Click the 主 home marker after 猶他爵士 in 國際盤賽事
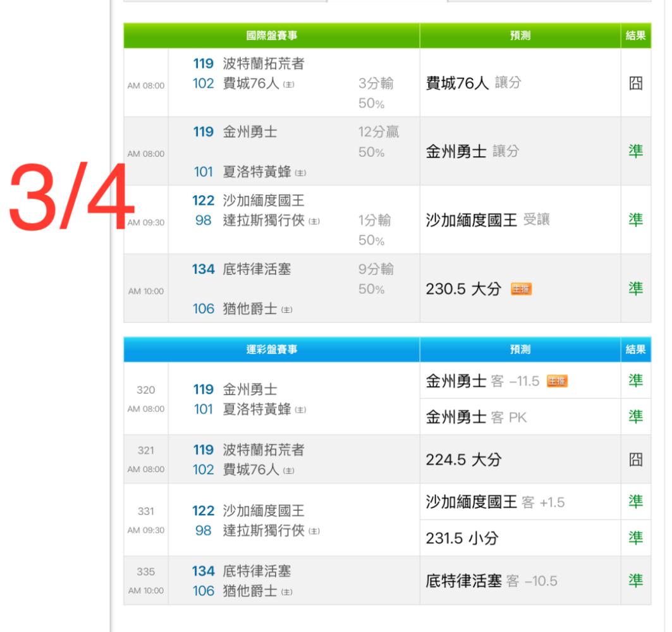The height and width of the screenshot is (632, 672). point(287,310)
